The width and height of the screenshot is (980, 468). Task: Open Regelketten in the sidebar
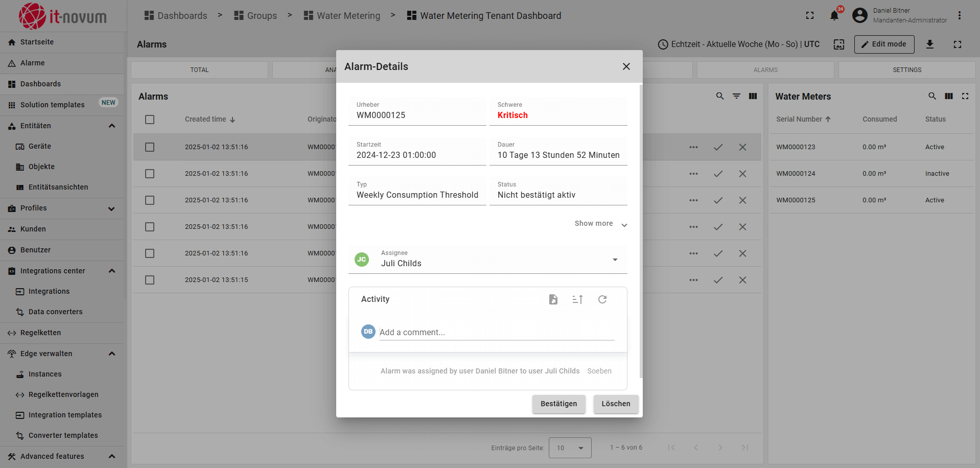pyautogui.click(x=41, y=333)
